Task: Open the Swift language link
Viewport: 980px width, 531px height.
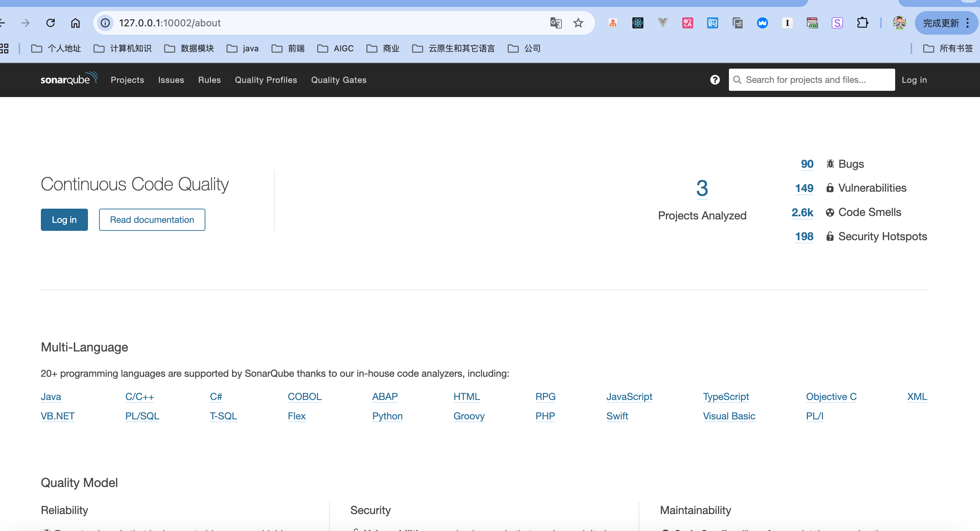Action: [x=617, y=416]
